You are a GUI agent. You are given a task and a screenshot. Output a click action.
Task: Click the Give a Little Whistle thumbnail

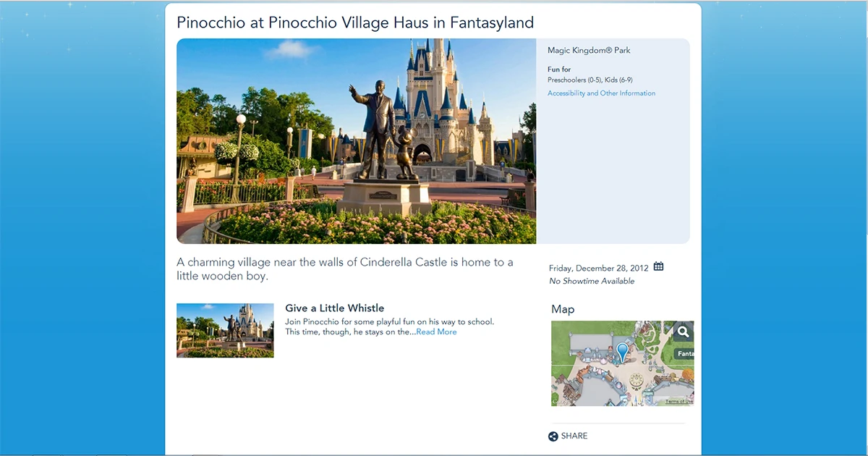coord(225,330)
